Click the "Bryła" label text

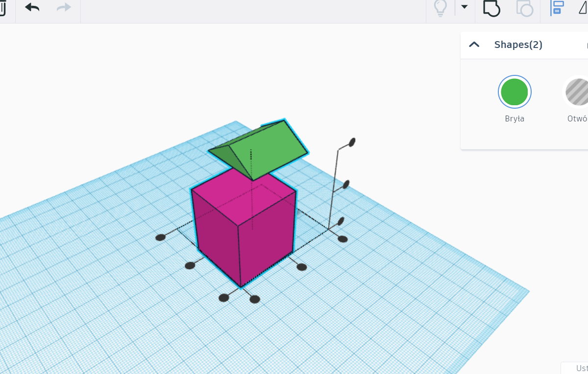pos(514,118)
